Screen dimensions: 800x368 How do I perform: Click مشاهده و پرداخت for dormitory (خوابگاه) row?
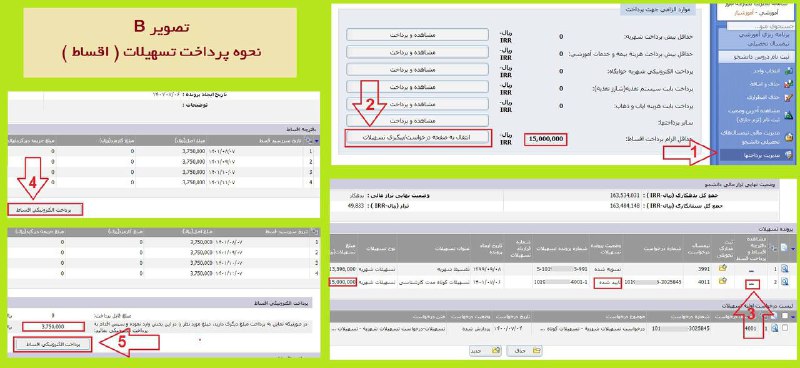pos(417,69)
